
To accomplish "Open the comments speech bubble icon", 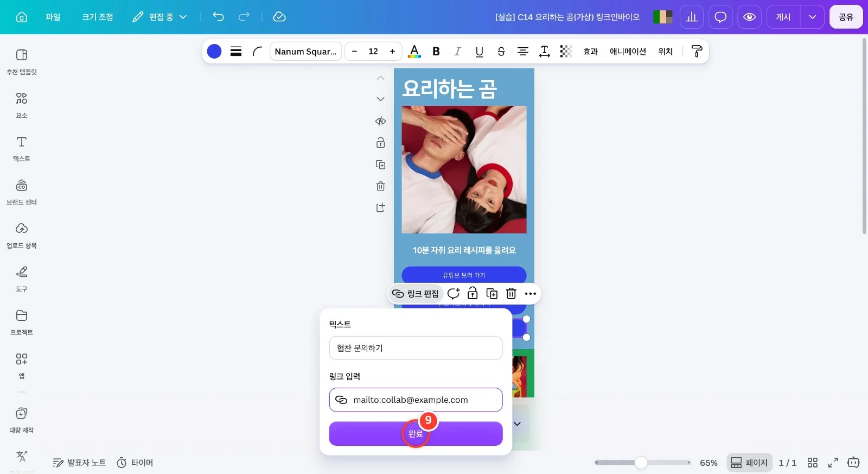I will click(720, 17).
